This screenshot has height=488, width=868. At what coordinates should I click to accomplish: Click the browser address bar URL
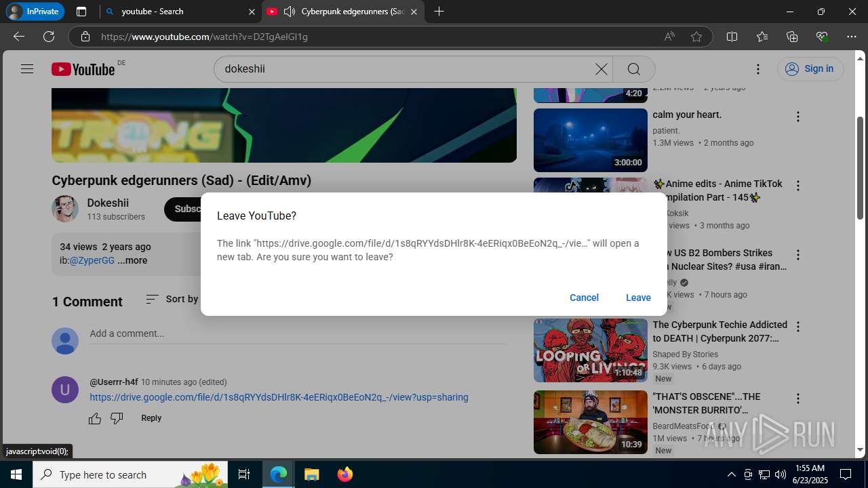(x=205, y=37)
